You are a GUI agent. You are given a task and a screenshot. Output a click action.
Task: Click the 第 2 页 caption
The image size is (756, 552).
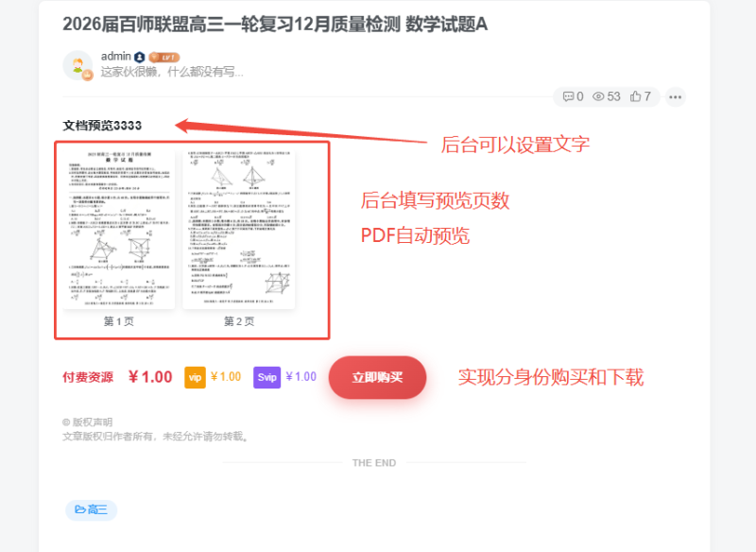(239, 321)
